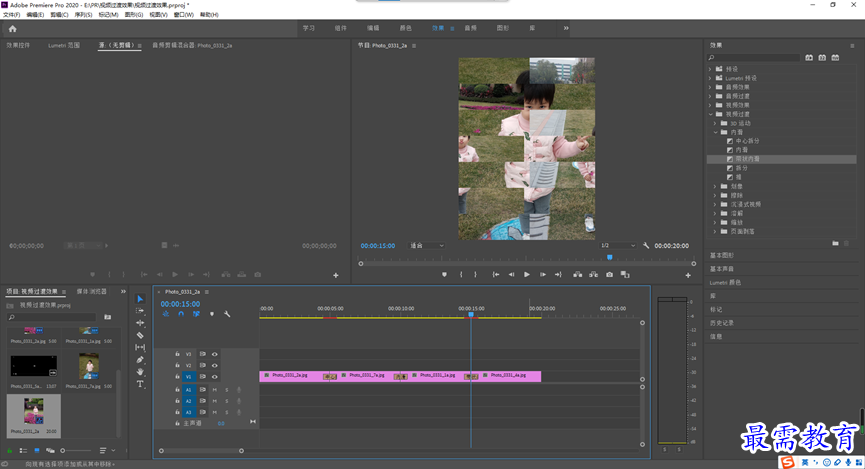Select the Razor tool

pyautogui.click(x=140, y=335)
